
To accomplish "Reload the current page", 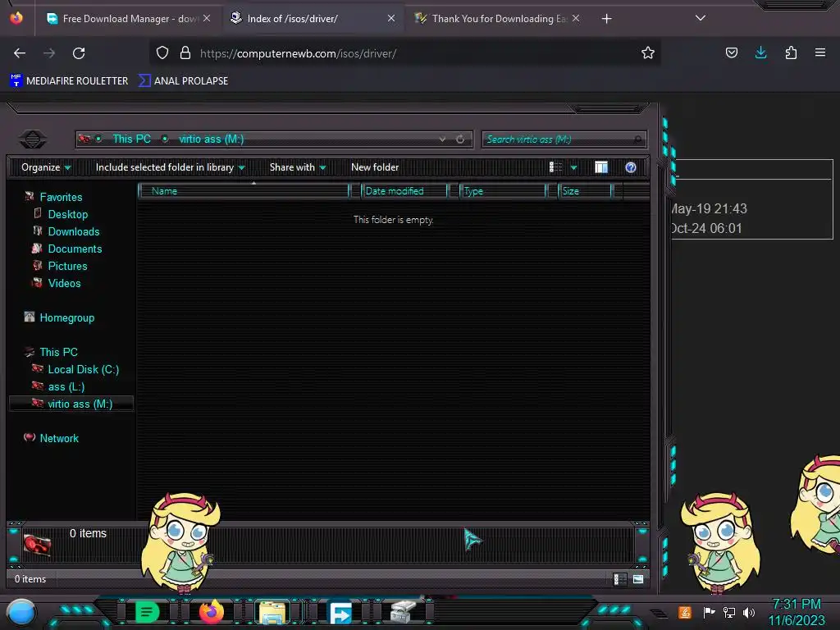I will coord(79,53).
